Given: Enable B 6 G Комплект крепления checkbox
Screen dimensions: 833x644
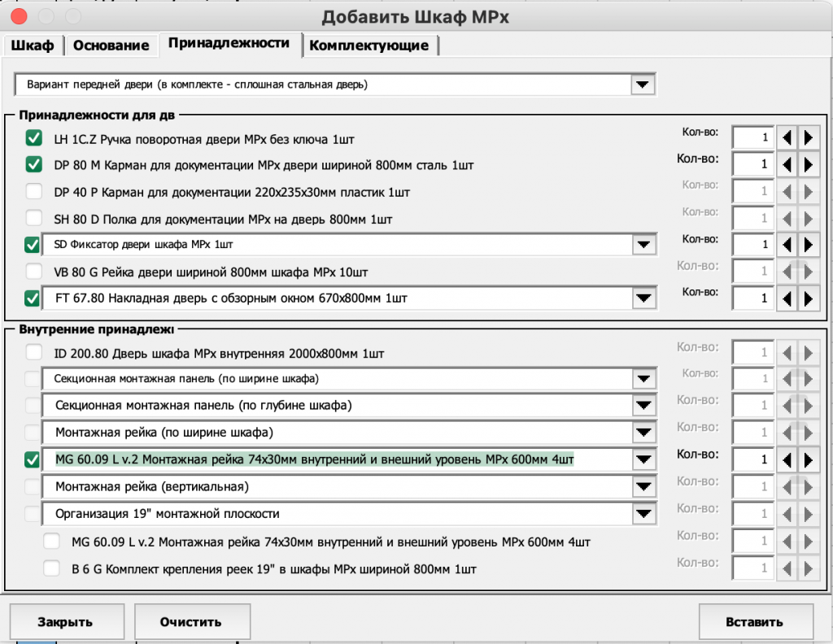Looking at the screenshot, I should coord(52,568).
